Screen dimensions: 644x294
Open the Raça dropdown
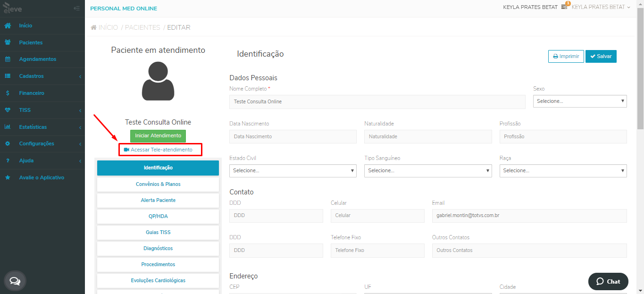[563, 170]
